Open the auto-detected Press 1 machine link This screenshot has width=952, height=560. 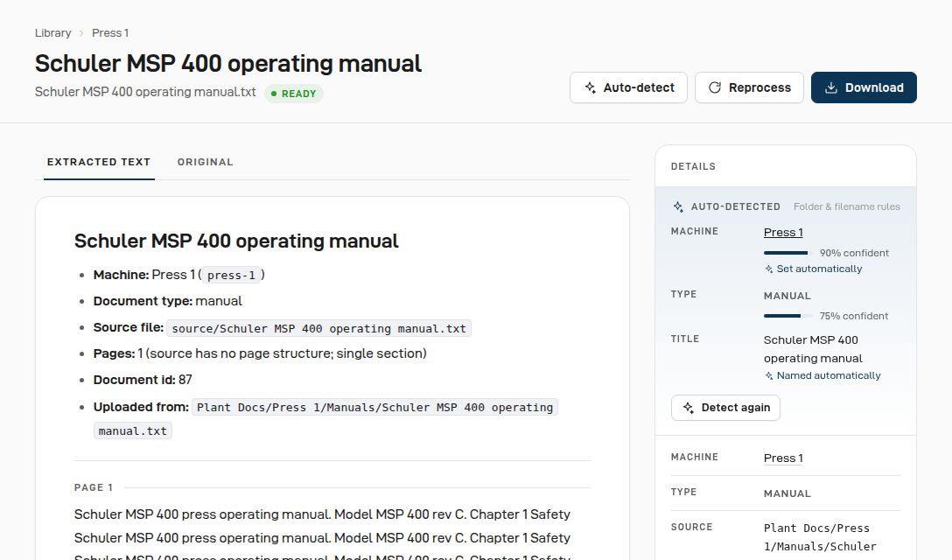(783, 233)
